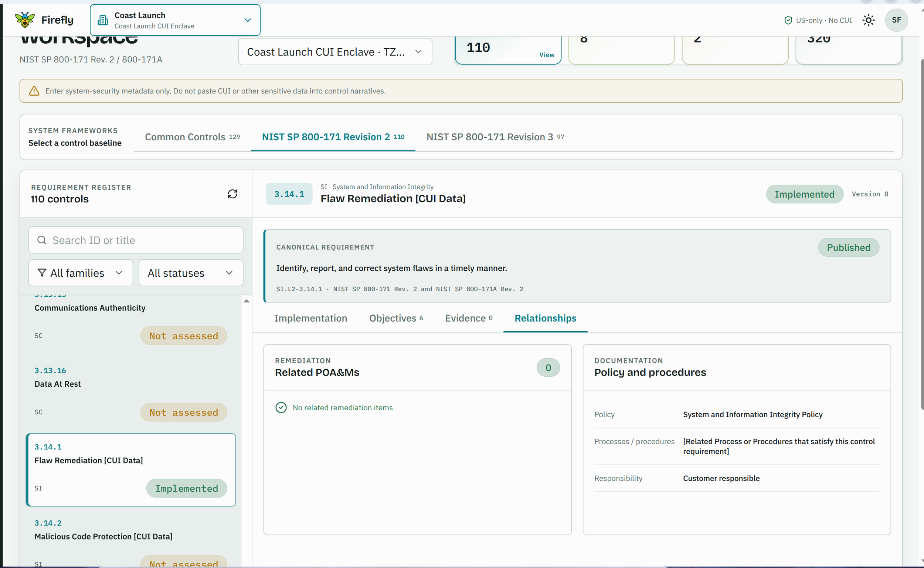Select 3.14.1 Flaw Remediation list item

point(130,469)
